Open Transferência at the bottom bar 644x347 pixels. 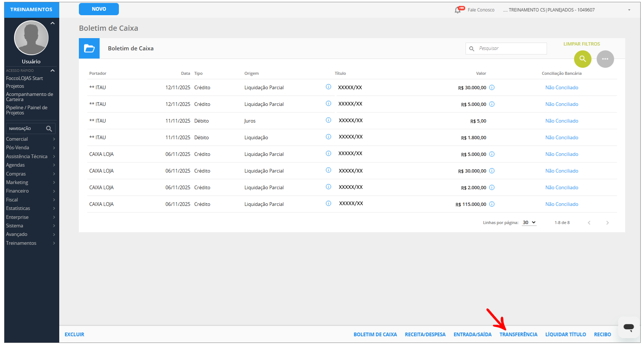pyautogui.click(x=518, y=334)
